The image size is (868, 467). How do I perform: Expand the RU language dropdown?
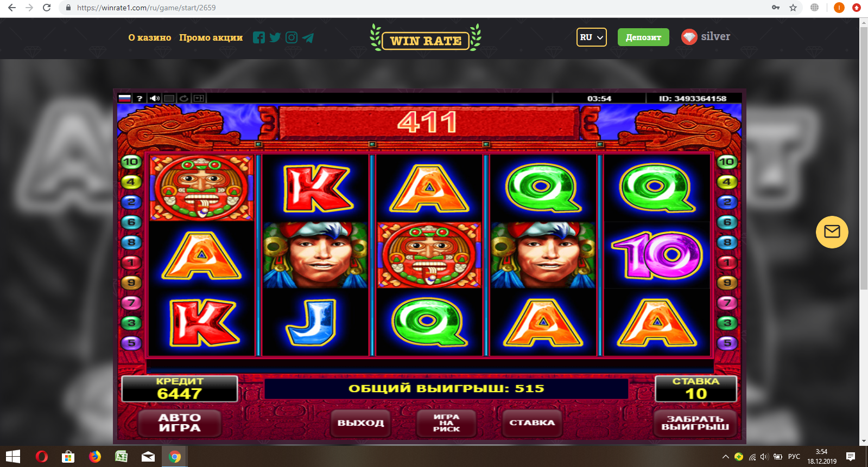point(591,37)
